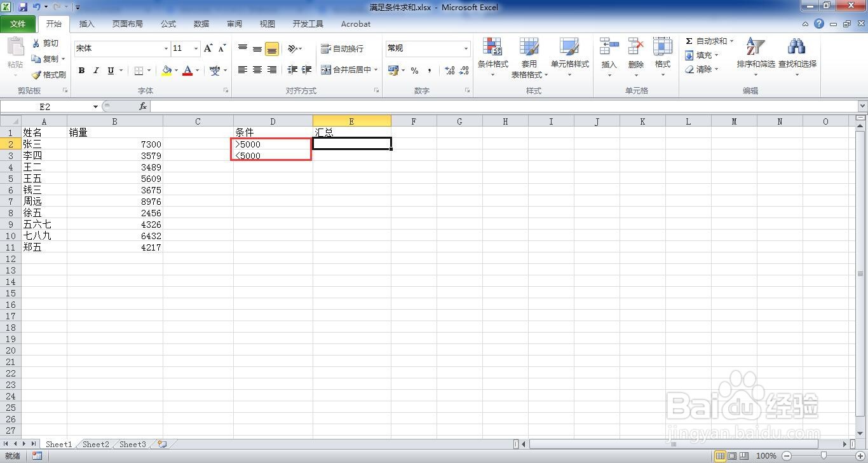Open the font color dropdown arrow
The height and width of the screenshot is (463, 868).
[198, 71]
